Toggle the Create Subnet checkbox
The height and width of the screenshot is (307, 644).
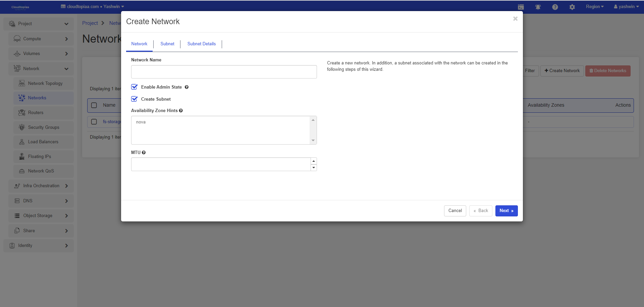point(135,99)
